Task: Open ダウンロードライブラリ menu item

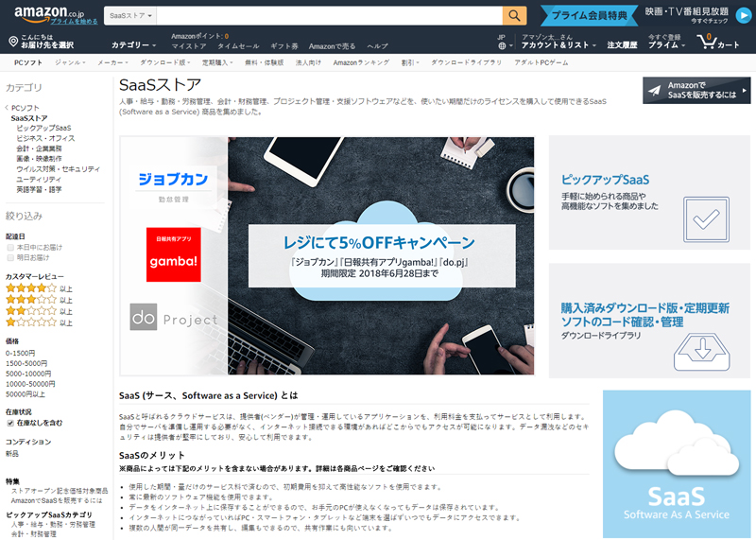Action: (466, 62)
